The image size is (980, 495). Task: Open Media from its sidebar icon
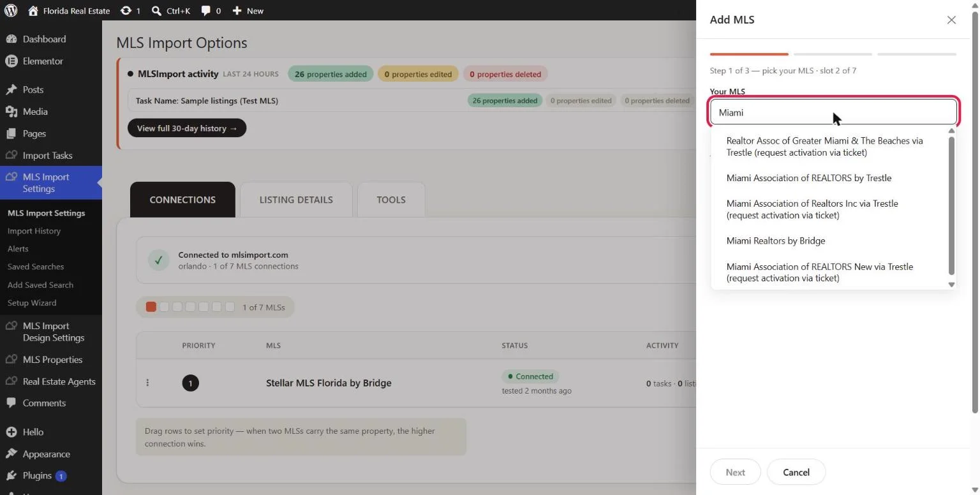(x=11, y=112)
